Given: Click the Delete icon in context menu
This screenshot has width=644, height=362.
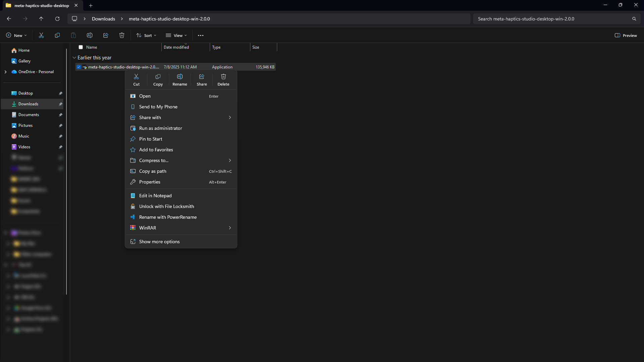Looking at the screenshot, I should pyautogui.click(x=224, y=80).
